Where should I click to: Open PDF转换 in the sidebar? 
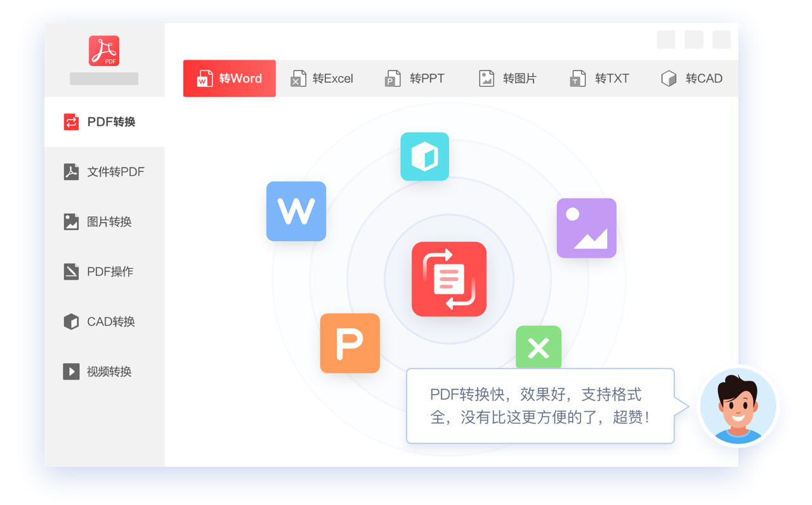(105, 122)
